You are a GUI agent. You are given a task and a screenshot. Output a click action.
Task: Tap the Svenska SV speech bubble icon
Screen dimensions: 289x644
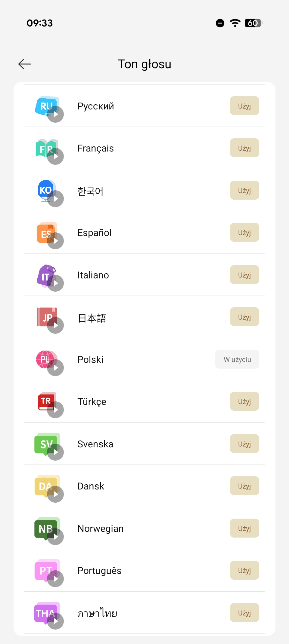point(46,444)
